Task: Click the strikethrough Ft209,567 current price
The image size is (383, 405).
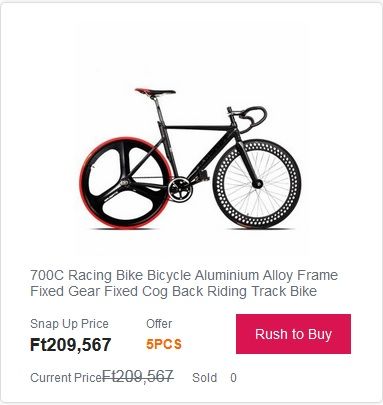Action: (x=138, y=376)
